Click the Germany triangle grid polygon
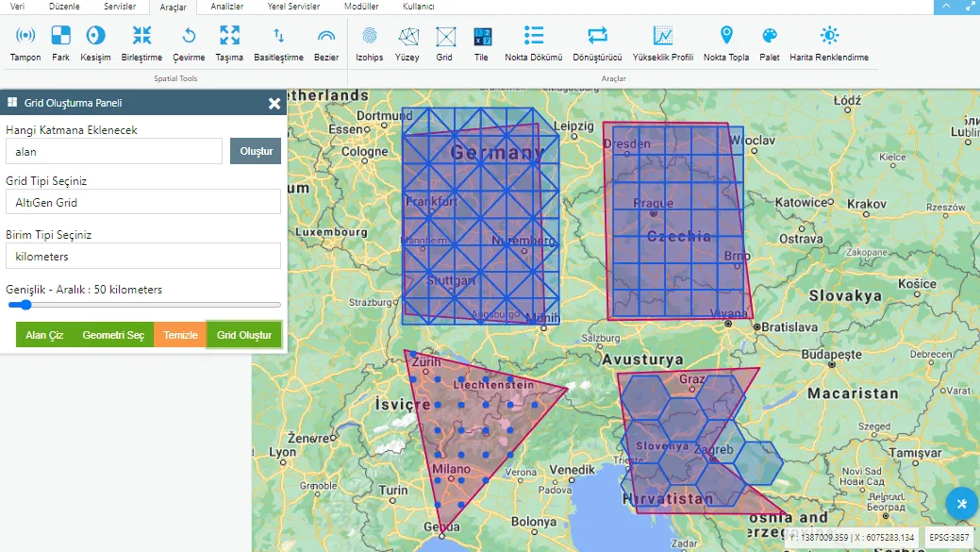The image size is (980, 552). point(480,216)
